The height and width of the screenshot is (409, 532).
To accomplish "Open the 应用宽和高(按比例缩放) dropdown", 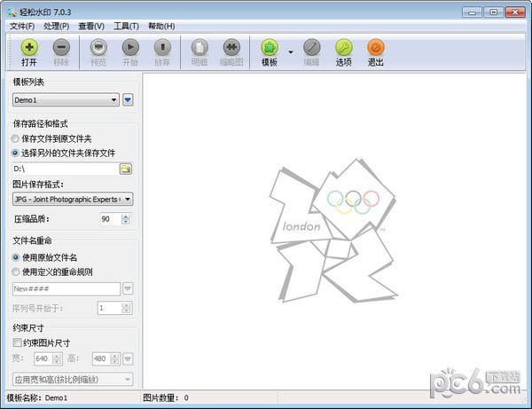I will (73, 379).
